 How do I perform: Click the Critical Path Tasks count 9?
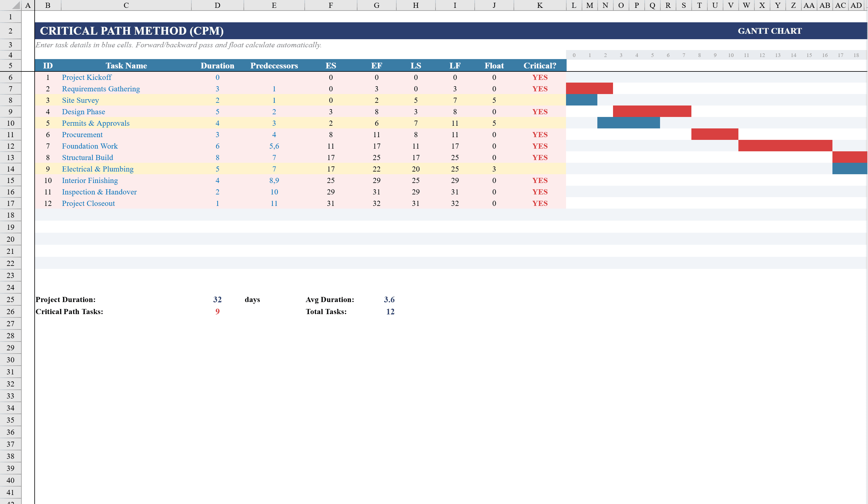coord(217,311)
